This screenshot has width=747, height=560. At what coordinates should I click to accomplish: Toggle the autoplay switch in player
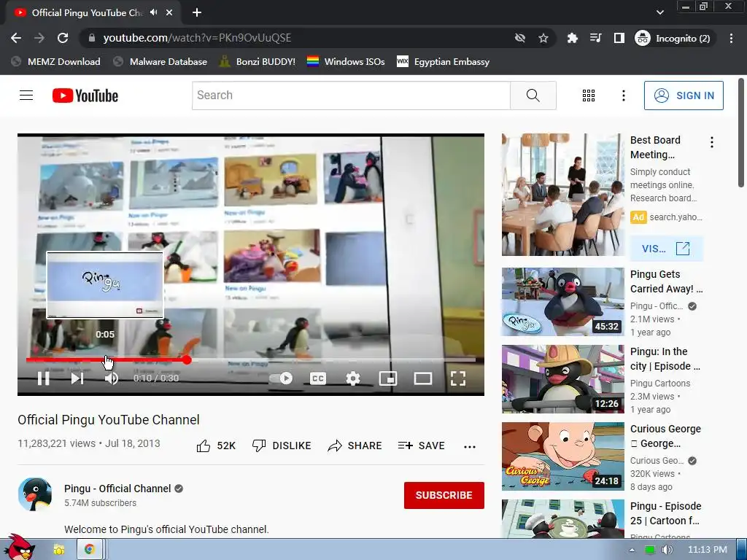click(x=281, y=378)
